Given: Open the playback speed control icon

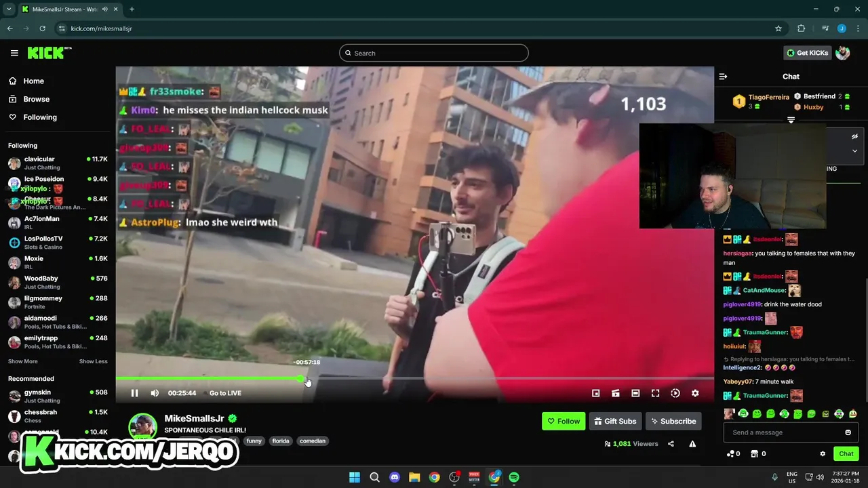Looking at the screenshot, I should (675, 393).
